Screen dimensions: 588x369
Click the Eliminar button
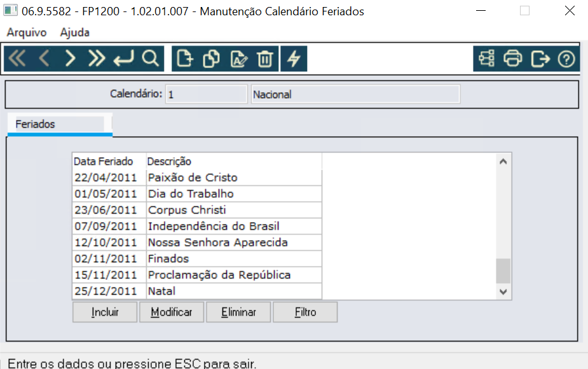(238, 312)
